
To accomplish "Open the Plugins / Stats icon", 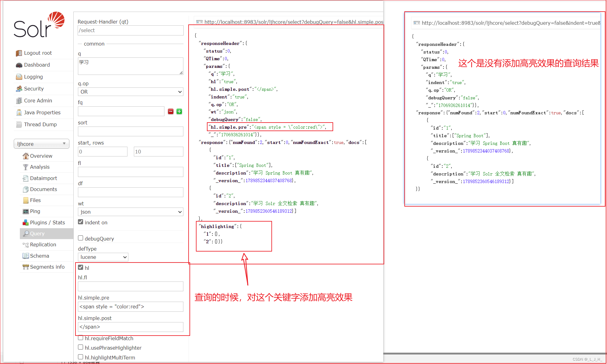I will tap(26, 223).
